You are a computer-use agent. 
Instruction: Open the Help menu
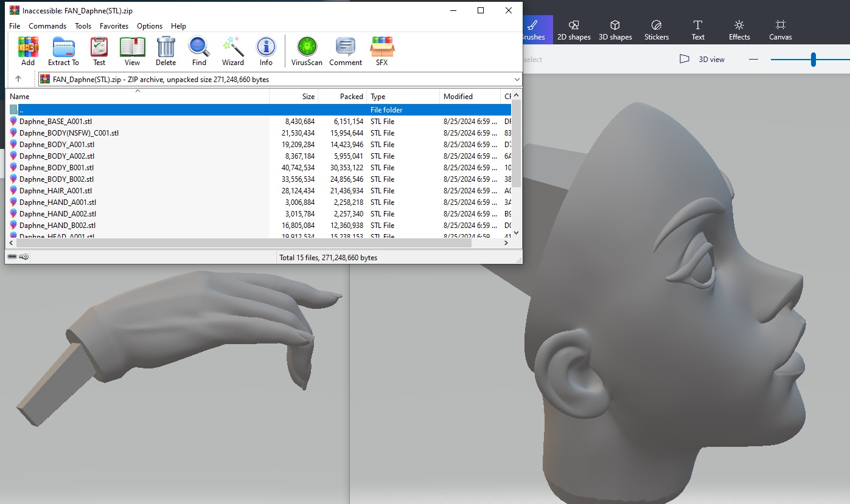click(178, 26)
